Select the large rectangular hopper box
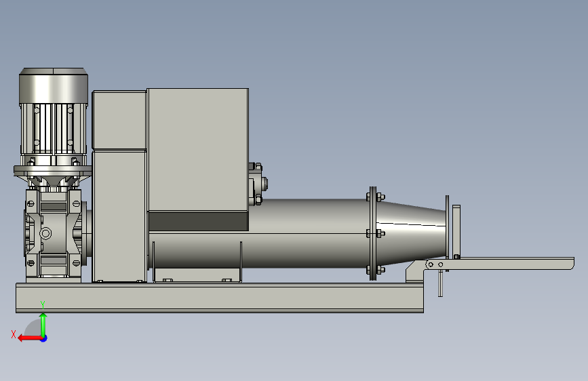Viewport: 588px width, 381px height. click(x=197, y=159)
